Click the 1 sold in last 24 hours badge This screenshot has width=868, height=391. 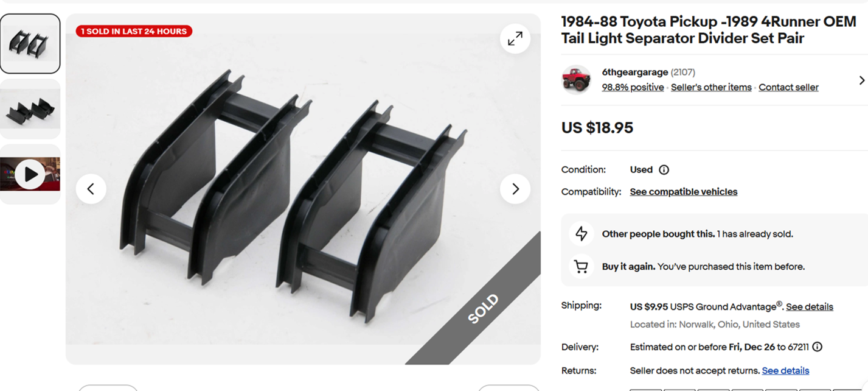pyautogui.click(x=134, y=31)
